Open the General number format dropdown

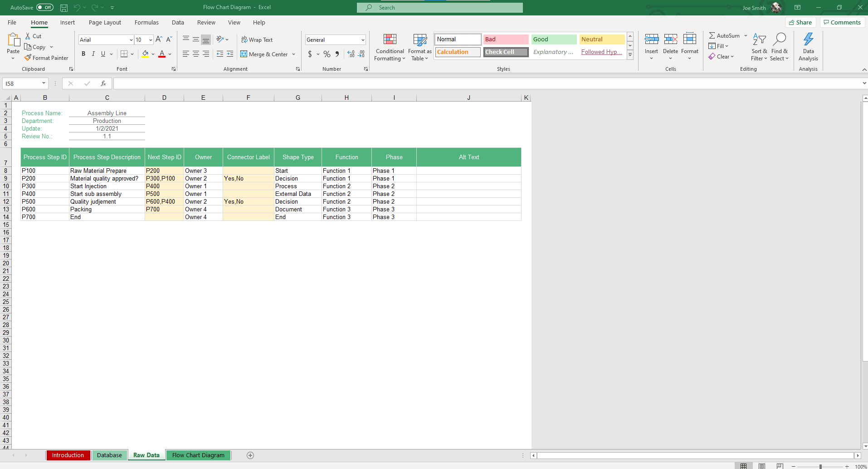[x=363, y=40]
